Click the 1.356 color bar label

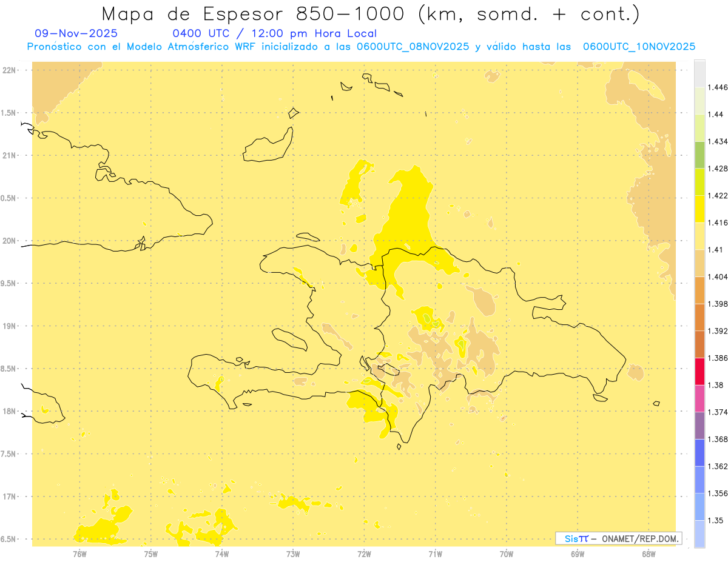point(718,493)
